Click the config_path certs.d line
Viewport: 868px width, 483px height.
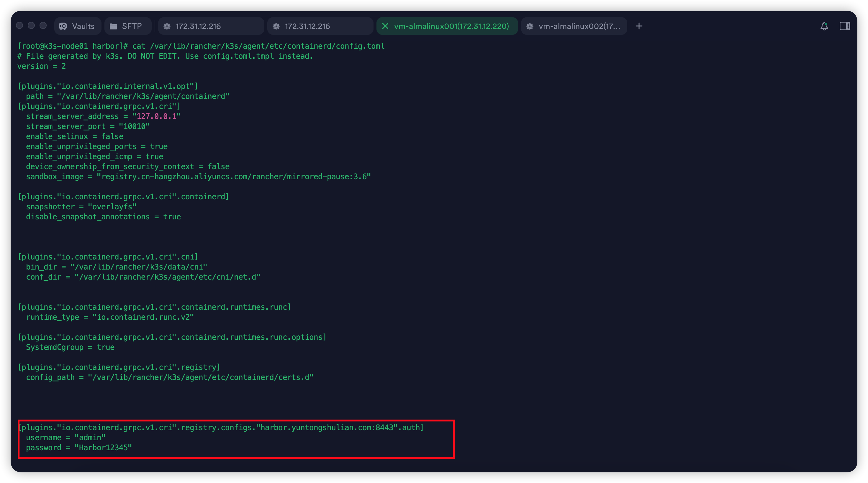pyautogui.click(x=170, y=377)
